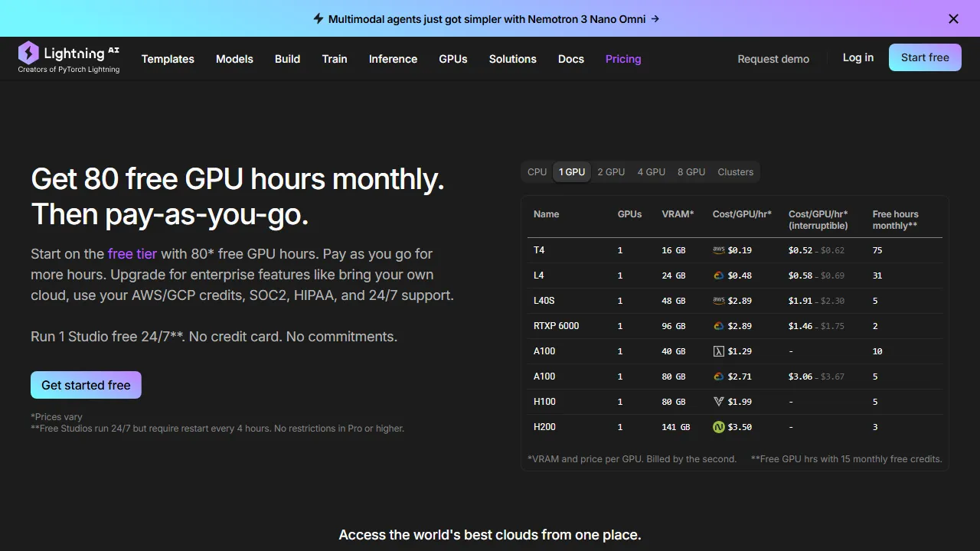Open the Pricing page link

[623, 59]
